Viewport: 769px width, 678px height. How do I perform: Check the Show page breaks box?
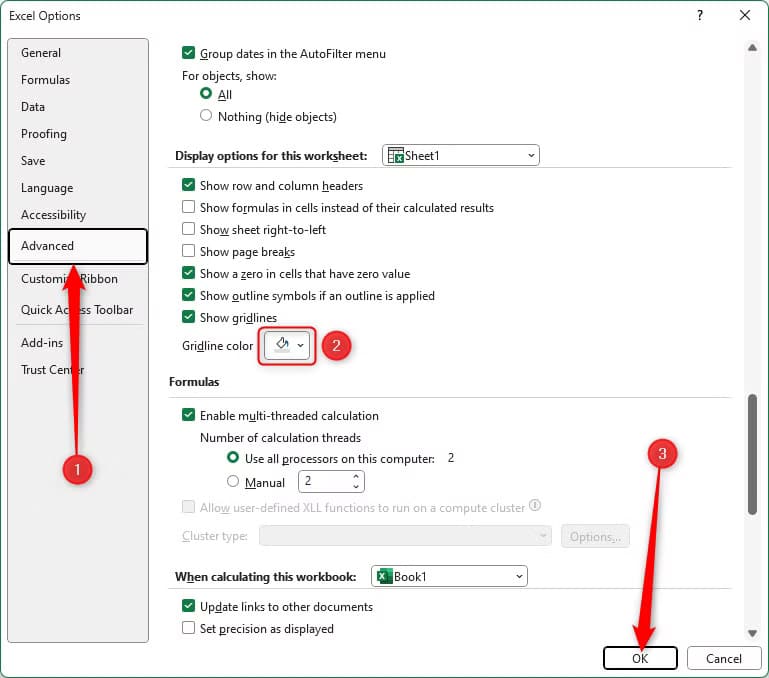188,251
